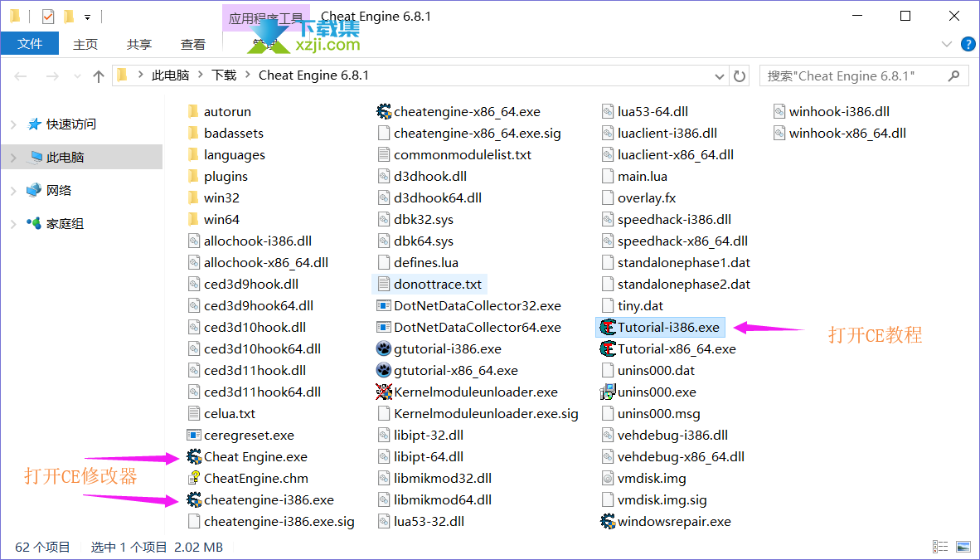Image resolution: width=980 pixels, height=560 pixels.
Task: Open Cheat Engine.exe file icon
Action: pos(194,457)
